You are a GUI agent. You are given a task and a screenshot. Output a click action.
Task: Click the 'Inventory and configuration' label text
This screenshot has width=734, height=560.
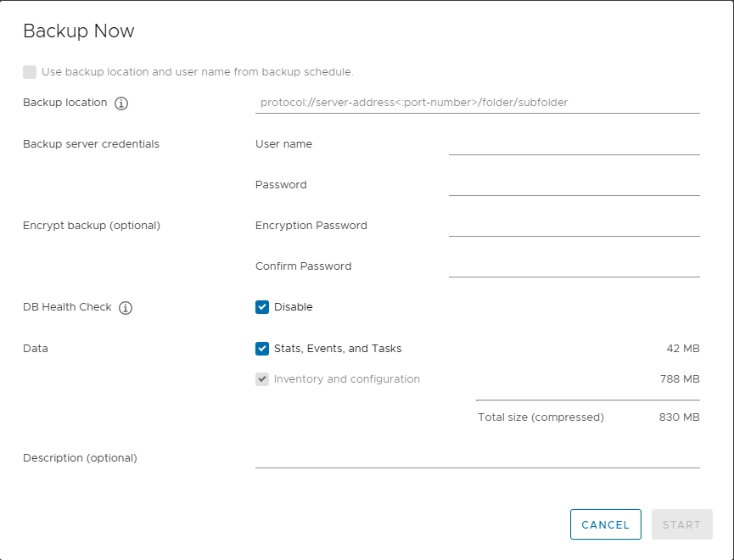(347, 379)
